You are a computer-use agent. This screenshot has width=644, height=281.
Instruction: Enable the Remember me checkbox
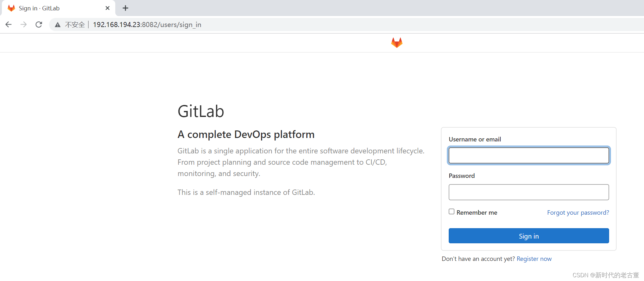[452, 212]
